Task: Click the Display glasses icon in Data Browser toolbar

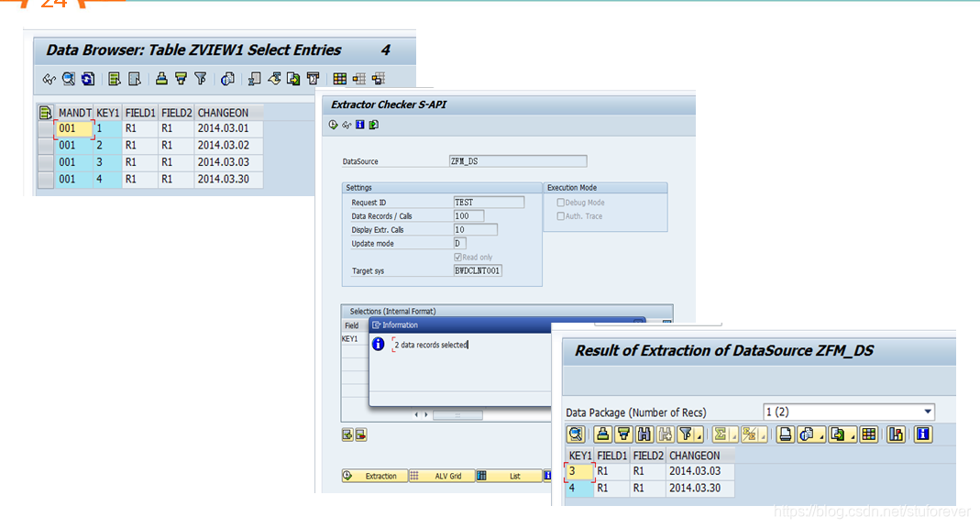Action: 49,79
